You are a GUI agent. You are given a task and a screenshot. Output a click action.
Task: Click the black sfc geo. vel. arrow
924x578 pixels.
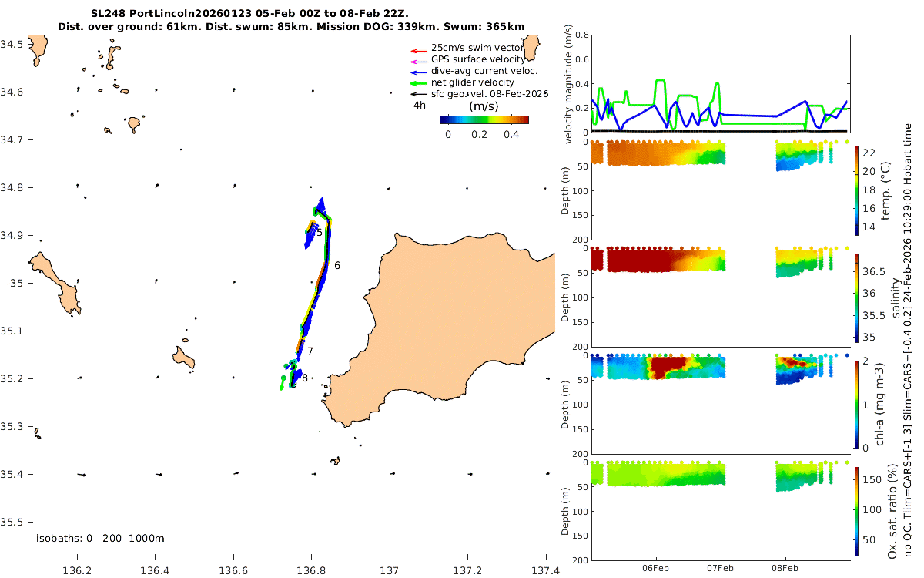417,94
